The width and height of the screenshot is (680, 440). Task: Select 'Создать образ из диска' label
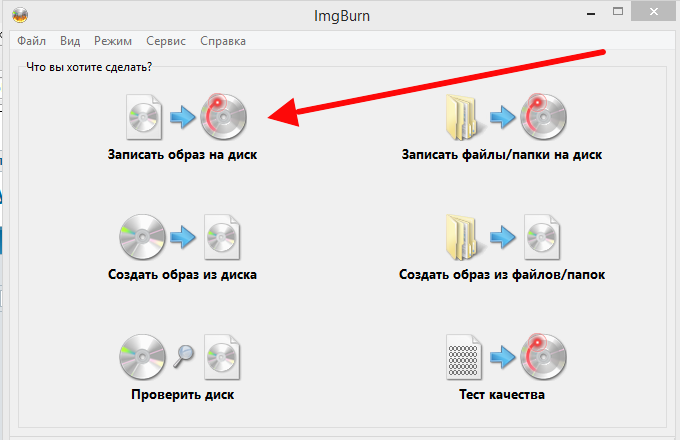[x=182, y=274]
